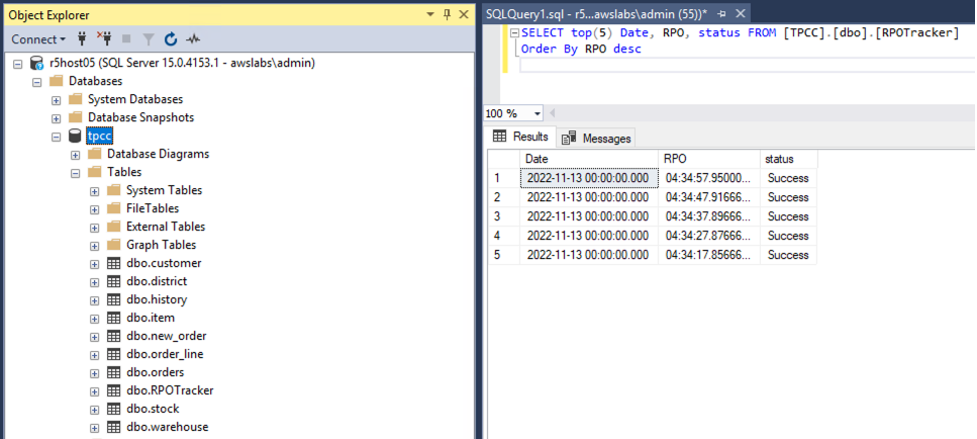The width and height of the screenshot is (977, 439).
Task: Expand the dbo.RPOTracker table node
Action: [94, 392]
